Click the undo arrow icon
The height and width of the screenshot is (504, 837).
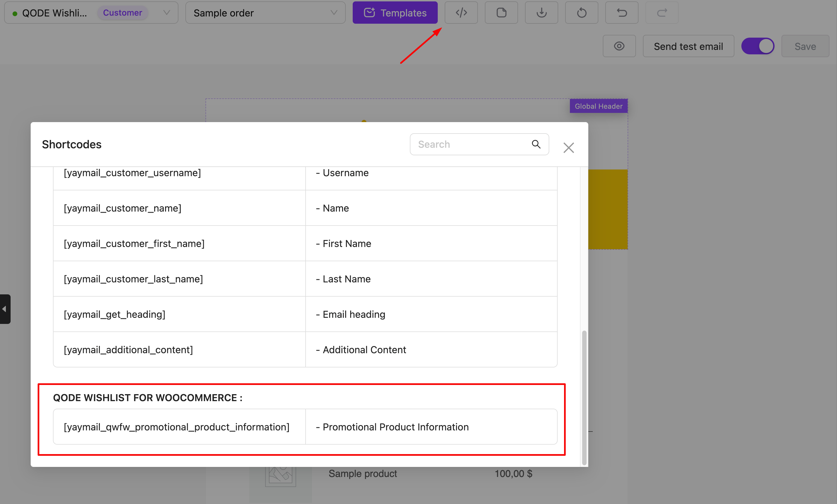click(x=621, y=13)
